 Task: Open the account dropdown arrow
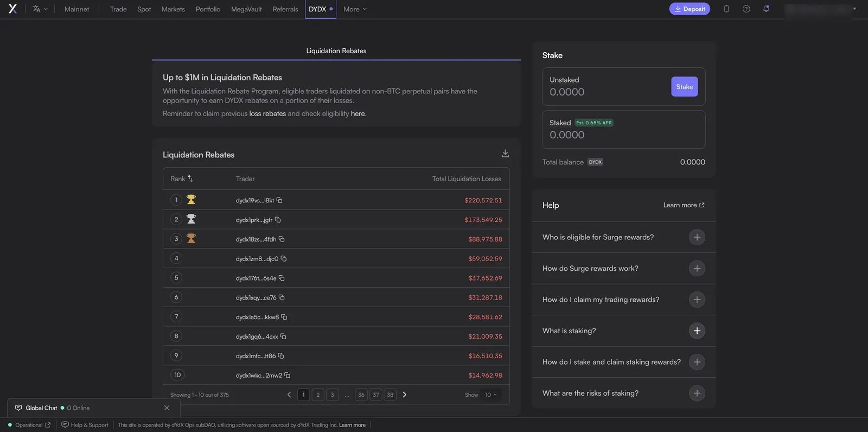click(854, 9)
